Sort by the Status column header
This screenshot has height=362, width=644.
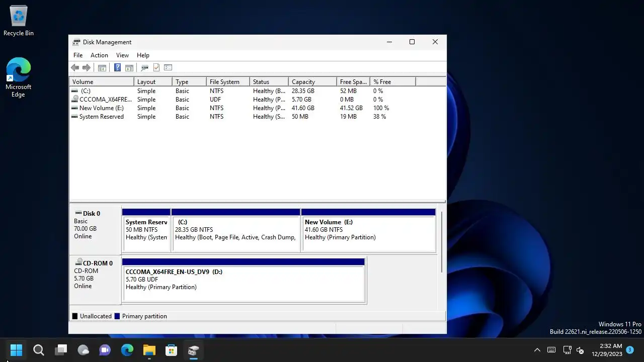[x=269, y=81]
